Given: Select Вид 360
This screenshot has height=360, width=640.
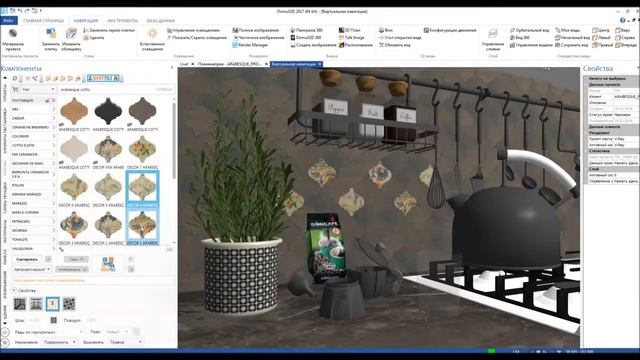Looking at the screenshot, I should coord(520,38).
